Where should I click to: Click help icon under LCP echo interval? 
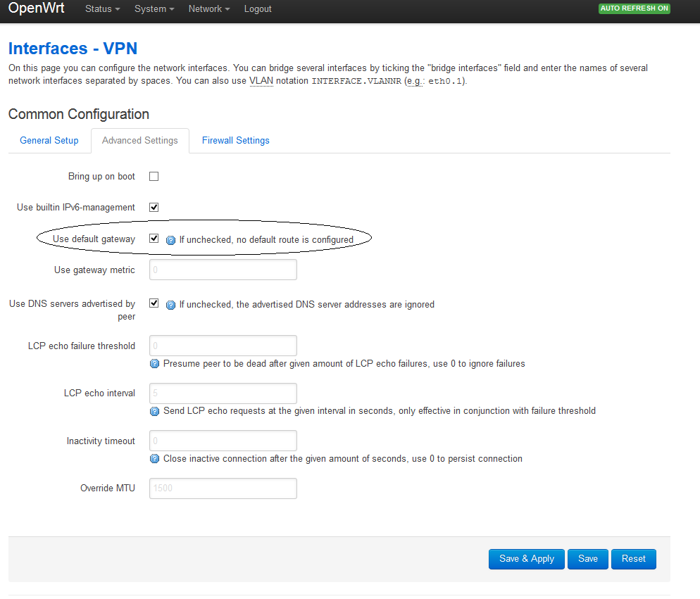tap(154, 411)
